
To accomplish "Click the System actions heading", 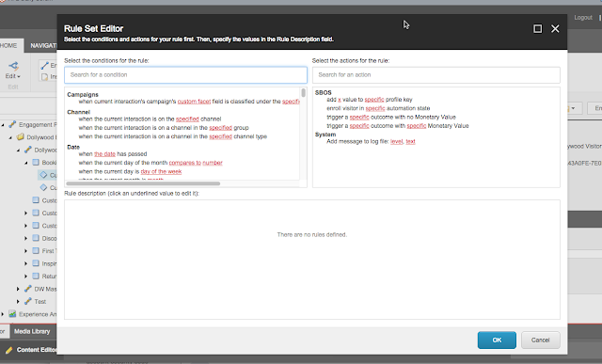I will click(x=325, y=135).
